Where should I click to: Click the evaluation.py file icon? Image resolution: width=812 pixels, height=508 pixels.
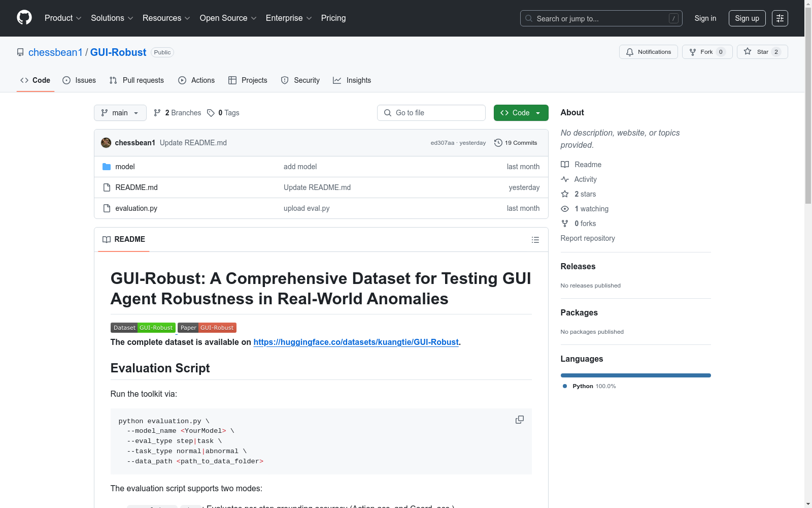coord(107,208)
